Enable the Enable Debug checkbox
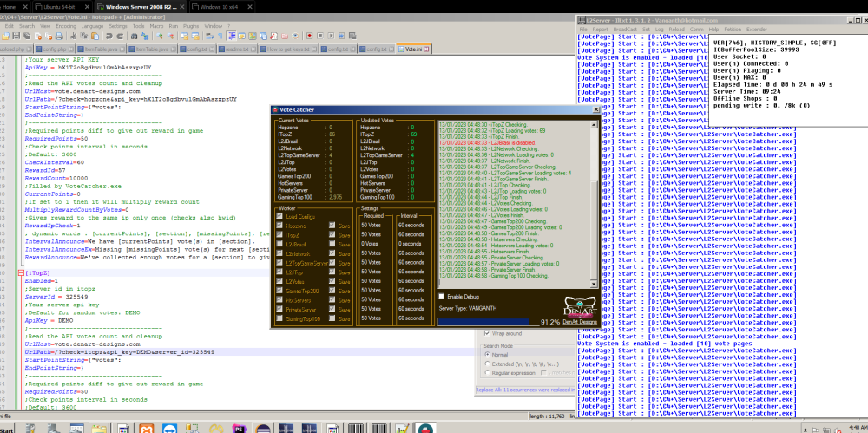Viewport: 868px width, 433px height. pos(443,297)
